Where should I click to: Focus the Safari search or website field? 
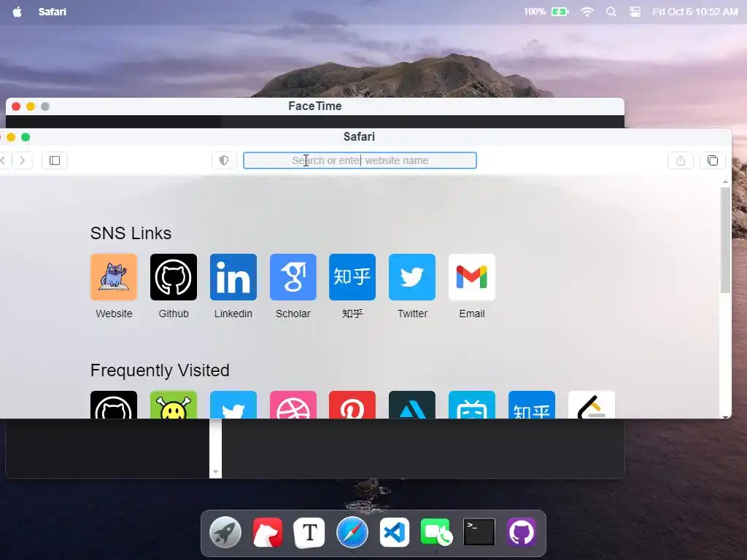360,160
